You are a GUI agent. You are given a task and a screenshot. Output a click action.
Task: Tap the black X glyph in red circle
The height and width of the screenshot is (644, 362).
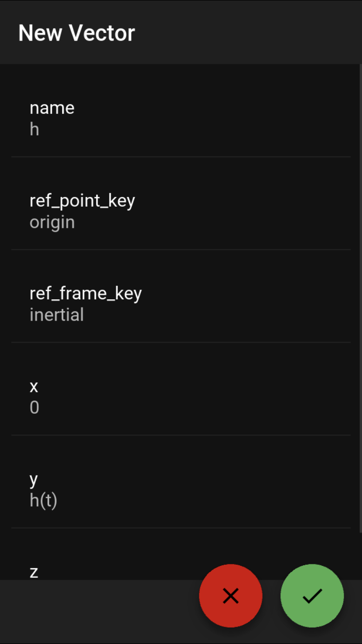pyautogui.click(x=231, y=596)
